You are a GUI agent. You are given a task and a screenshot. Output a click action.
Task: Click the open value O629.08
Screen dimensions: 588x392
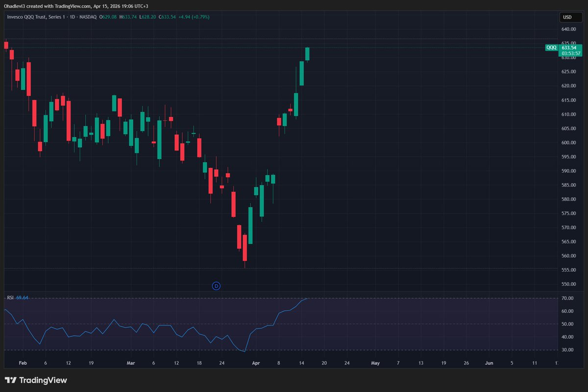pyautogui.click(x=108, y=17)
